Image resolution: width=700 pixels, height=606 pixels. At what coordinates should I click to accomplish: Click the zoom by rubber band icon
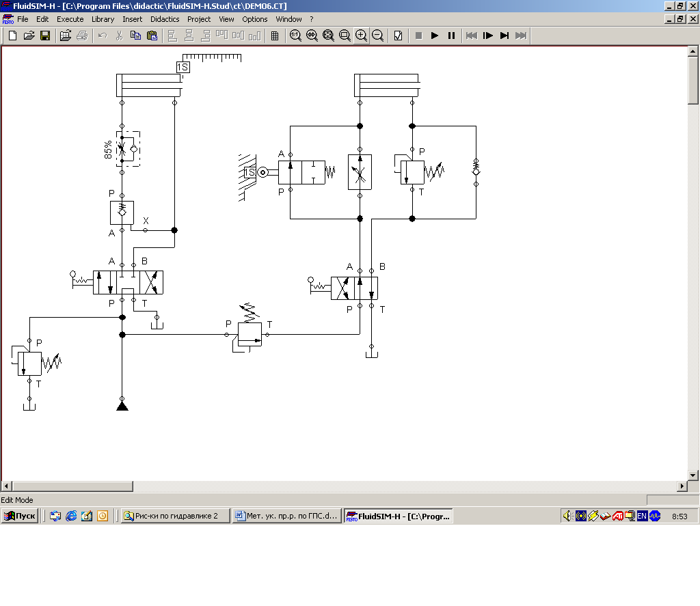point(345,36)
